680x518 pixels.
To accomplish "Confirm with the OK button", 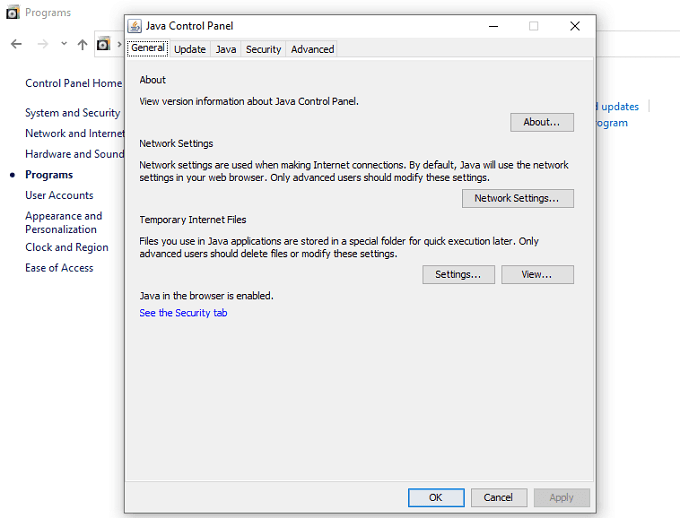I will click(x=436, y=497).
